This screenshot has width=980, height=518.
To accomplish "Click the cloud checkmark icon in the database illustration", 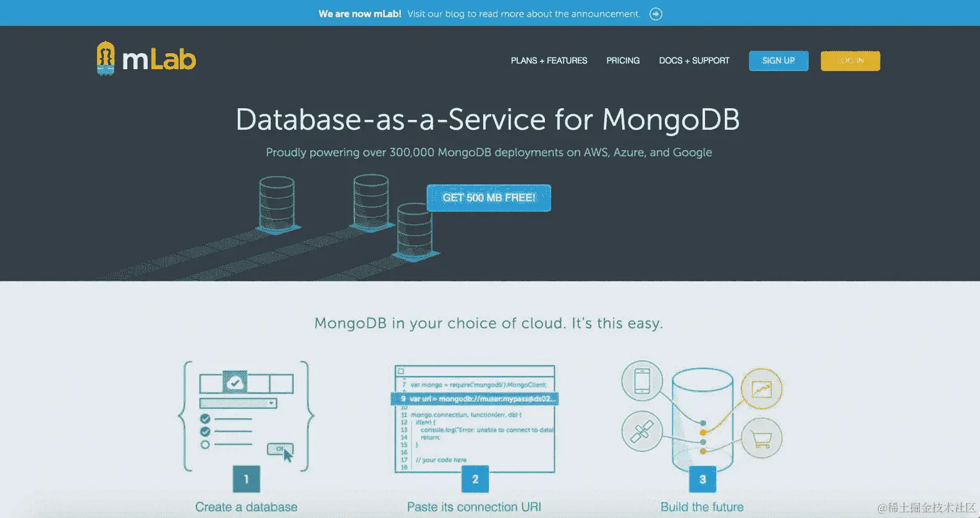I will pyautogui.click(x=235, y=383).
